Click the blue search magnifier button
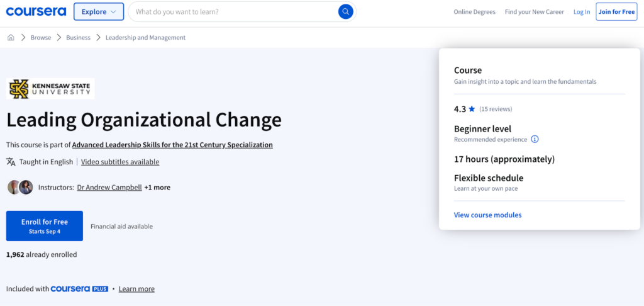 [x=346, y=11]
